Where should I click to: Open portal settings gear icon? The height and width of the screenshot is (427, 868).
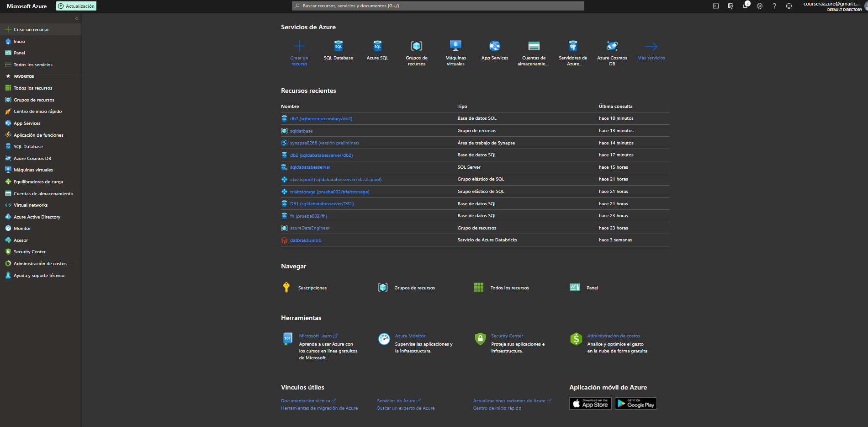tap(759, 6)
